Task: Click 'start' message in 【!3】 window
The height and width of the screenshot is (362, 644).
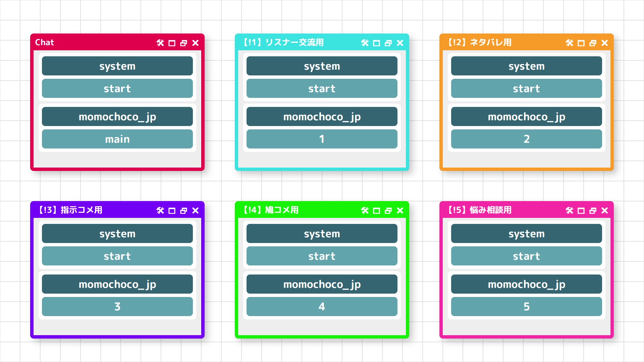Action: tap(117, 256)
